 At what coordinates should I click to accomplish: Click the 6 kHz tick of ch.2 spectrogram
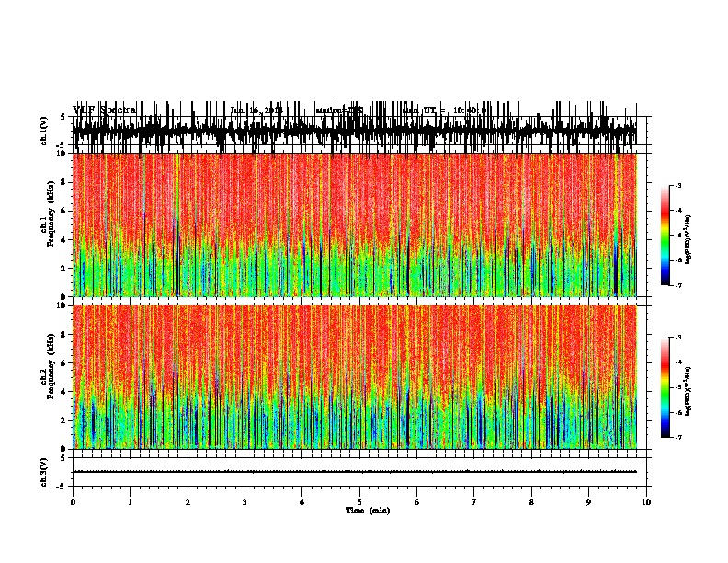click(63, 362)
